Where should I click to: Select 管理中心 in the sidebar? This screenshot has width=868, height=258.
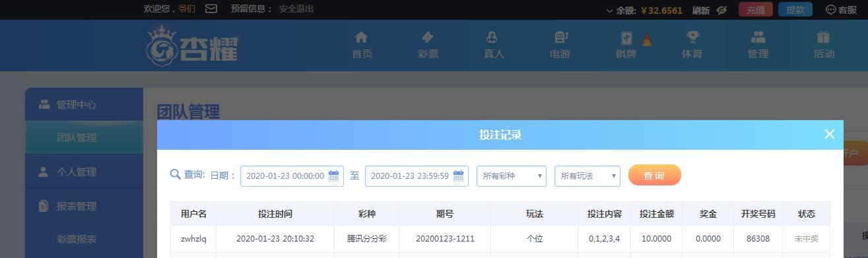tap(84, 104)
